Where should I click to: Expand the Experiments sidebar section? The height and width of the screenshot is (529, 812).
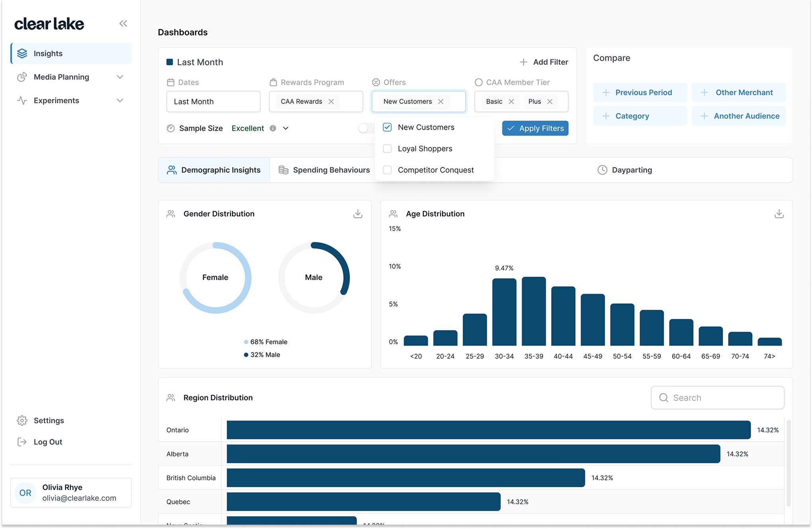coord(120,101)
